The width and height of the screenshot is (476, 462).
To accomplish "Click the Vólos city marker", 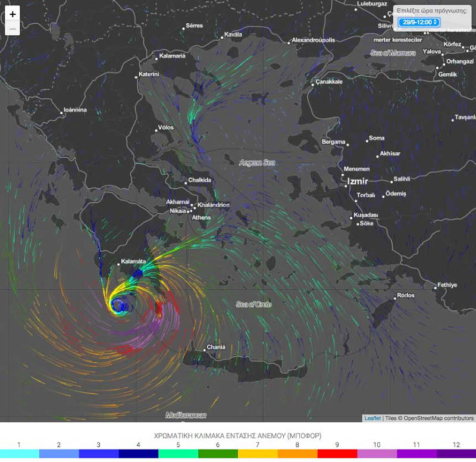I will point(156,129).
